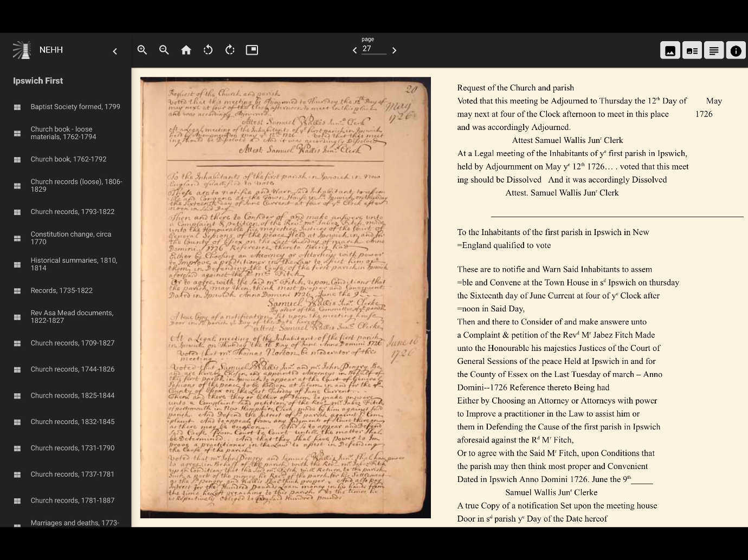The height and width of the screenshot is (560, 748).
Task: Rotate the page counterclockwise
Action: pos(208,50)
